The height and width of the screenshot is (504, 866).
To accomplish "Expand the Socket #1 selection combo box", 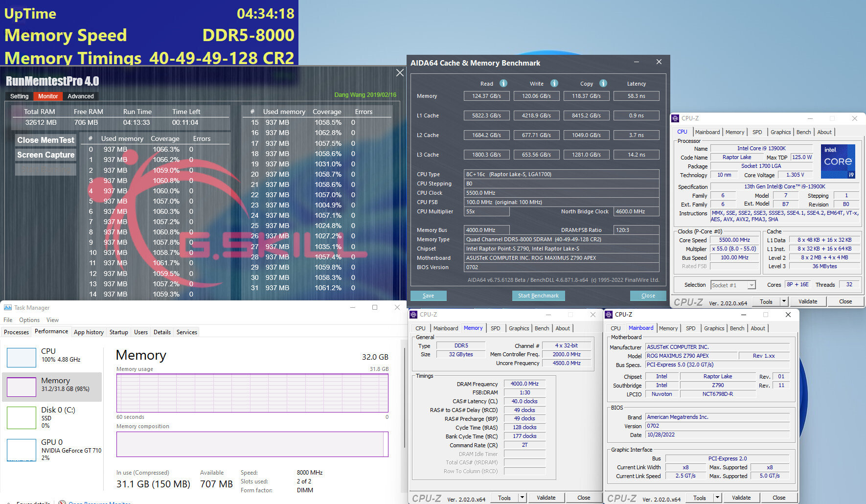I will pyautogui.click(x=752, y=285).
